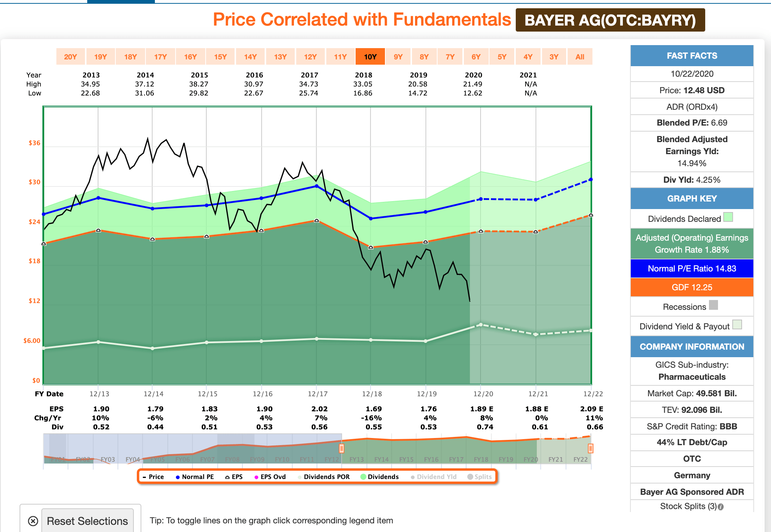Toggle the Normal PE blue dot legend icon

(x=177, y=477)
